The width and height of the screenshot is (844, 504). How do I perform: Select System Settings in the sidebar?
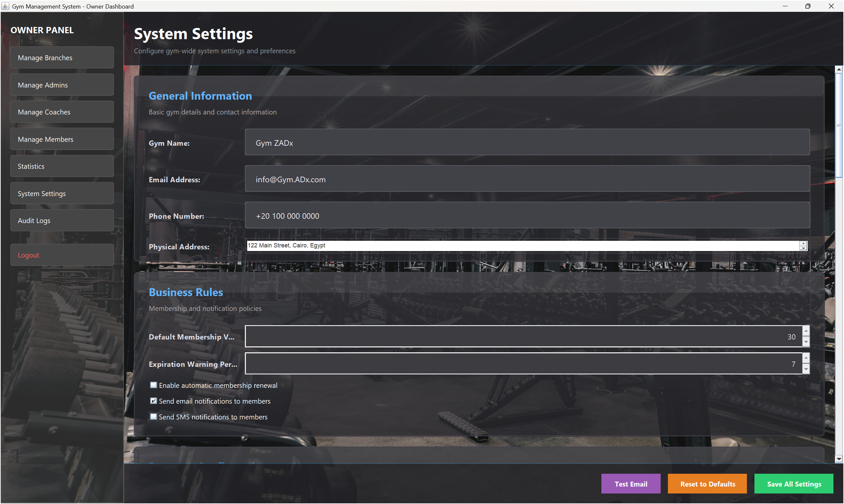pyautogui.click(x=62, y=193)
